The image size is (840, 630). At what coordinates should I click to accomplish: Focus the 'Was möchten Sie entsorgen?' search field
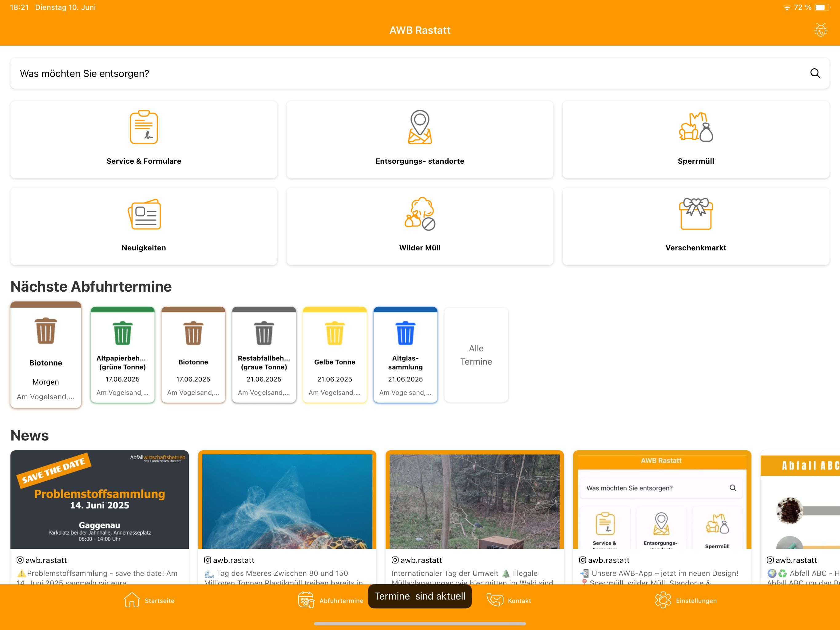(420, 73)
